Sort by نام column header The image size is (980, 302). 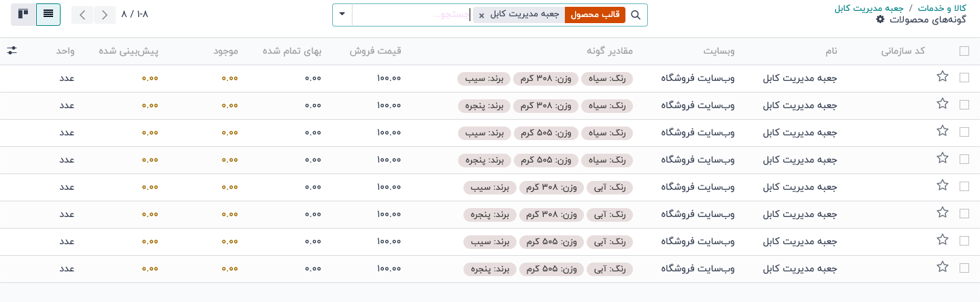click(830, 52)
